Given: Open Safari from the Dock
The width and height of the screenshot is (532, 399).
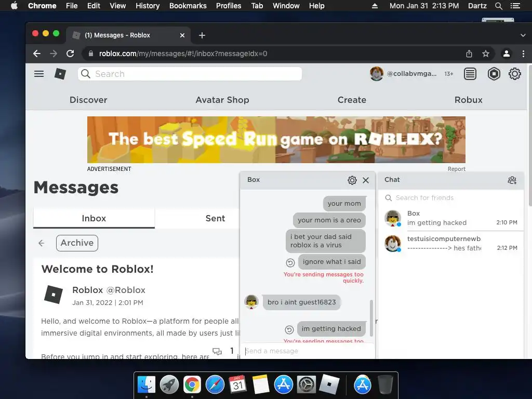Looking at the screenshot, I should click(215, 385).
